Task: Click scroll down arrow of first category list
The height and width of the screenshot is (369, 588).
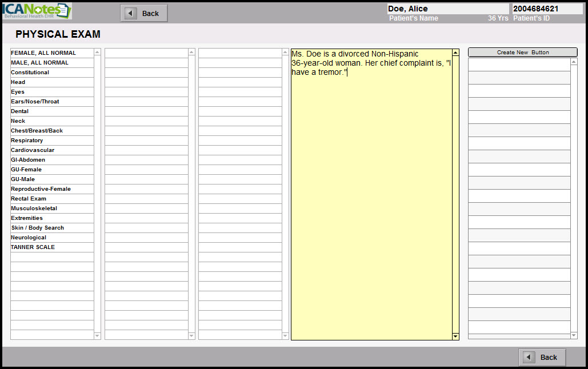Action: (x=97, y=336)
